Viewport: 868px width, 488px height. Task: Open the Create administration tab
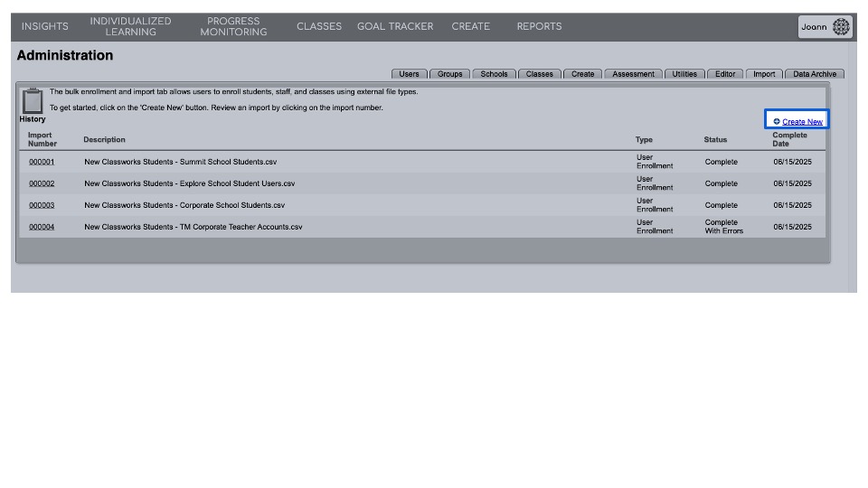coord(582,74)
